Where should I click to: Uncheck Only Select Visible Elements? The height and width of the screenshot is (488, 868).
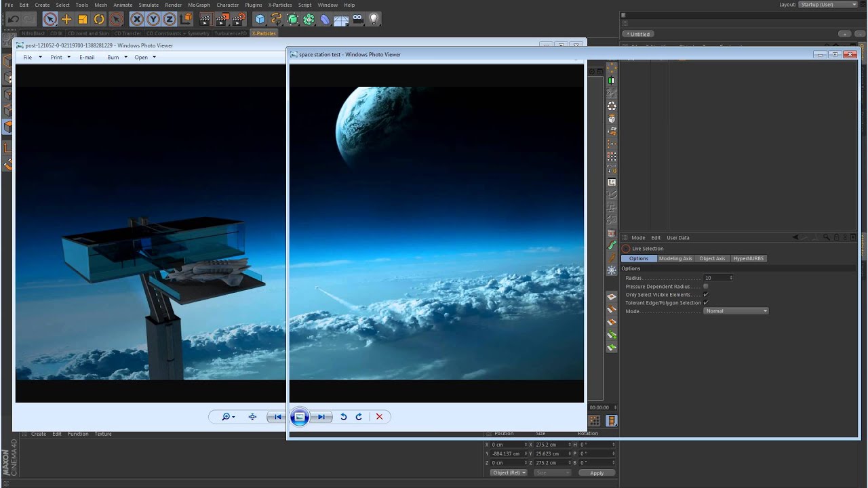tap(706, 294)
